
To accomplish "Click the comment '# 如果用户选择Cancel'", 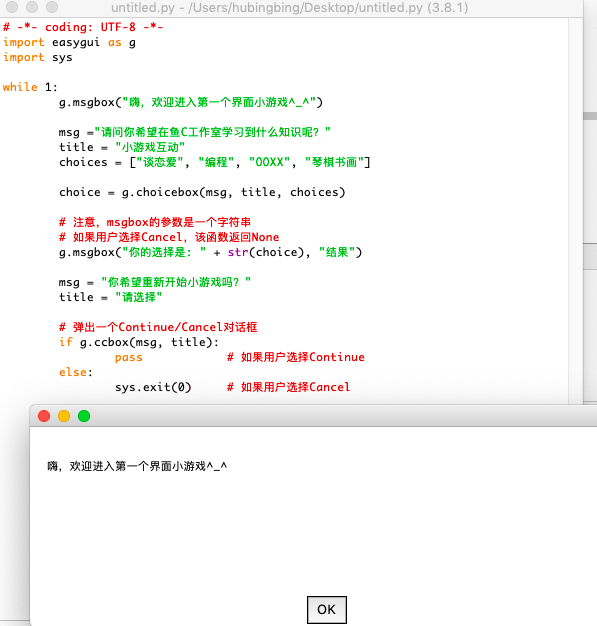I will pyautogui.click(x=289, y=387).
